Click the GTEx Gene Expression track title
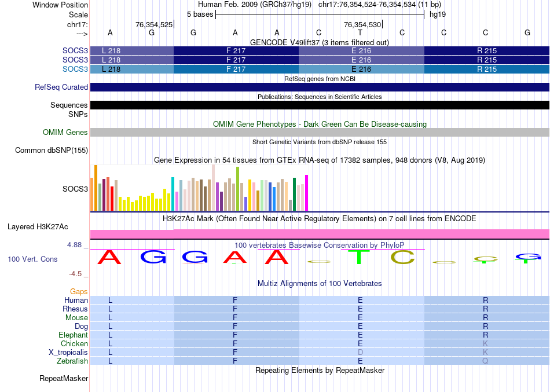550x392 pixels. click(320, 160)
